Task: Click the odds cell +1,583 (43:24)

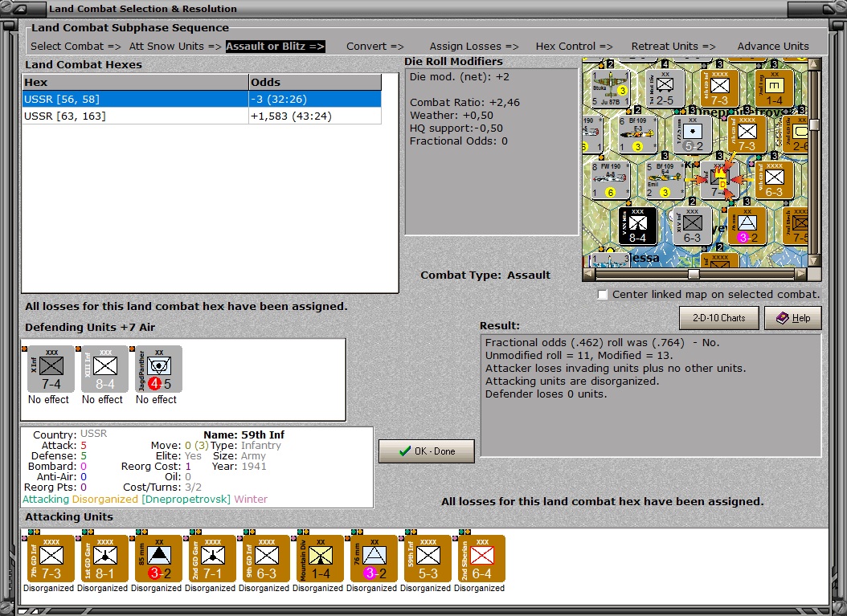Action: pos(315,116)
